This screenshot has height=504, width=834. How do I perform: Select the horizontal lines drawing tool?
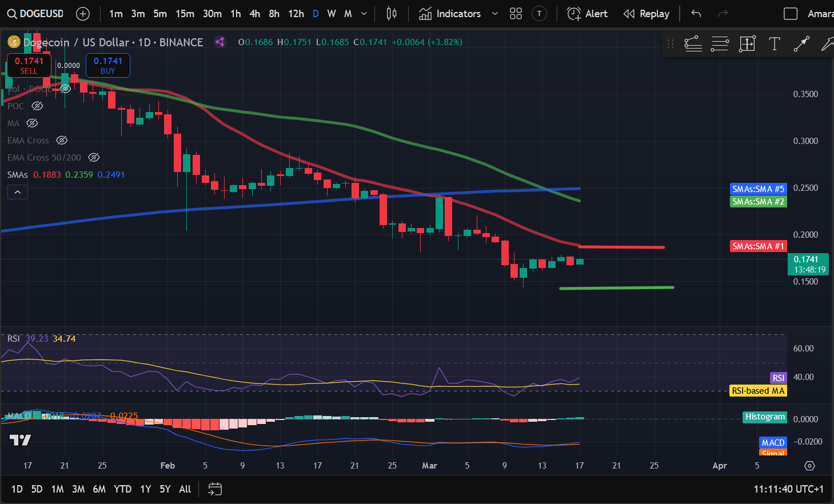720,44
